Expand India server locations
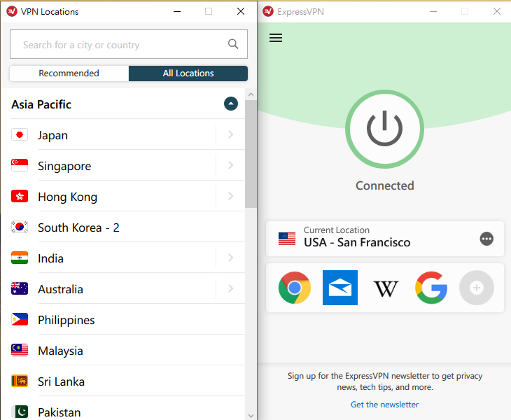 click(x=231, y=258)
